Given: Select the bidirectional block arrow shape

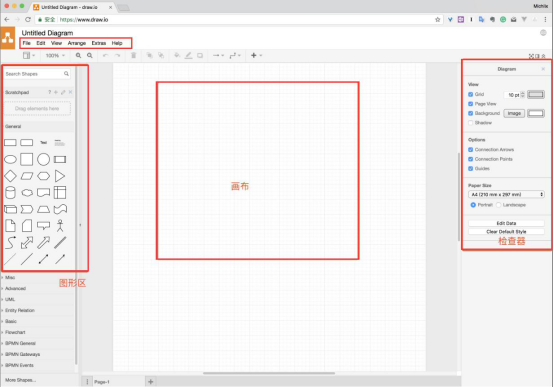Looking at the screenshot, I should pyautogui.click(x=27, y=242).
